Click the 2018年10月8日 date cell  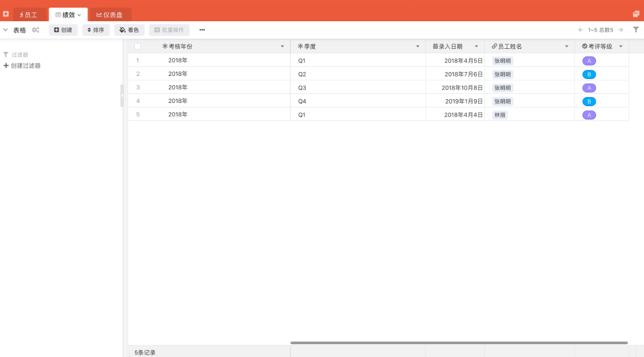[455, 88]
